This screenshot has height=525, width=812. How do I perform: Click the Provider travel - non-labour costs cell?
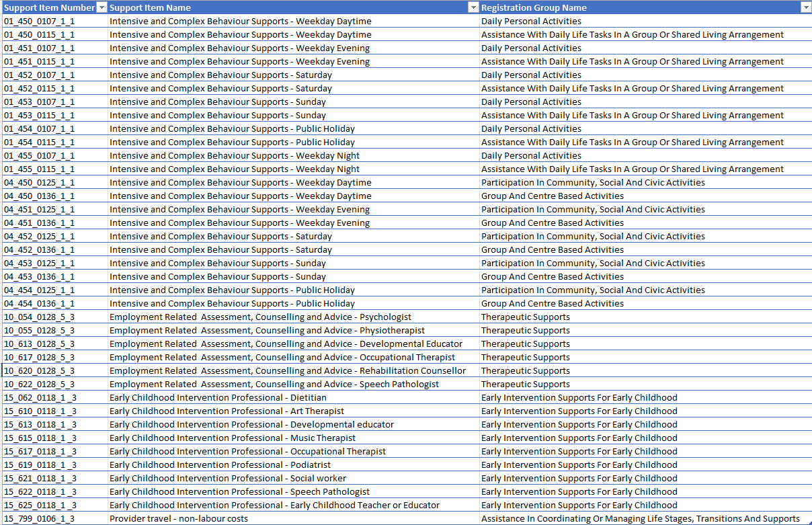pyautogui.click(x=294, y=518)
